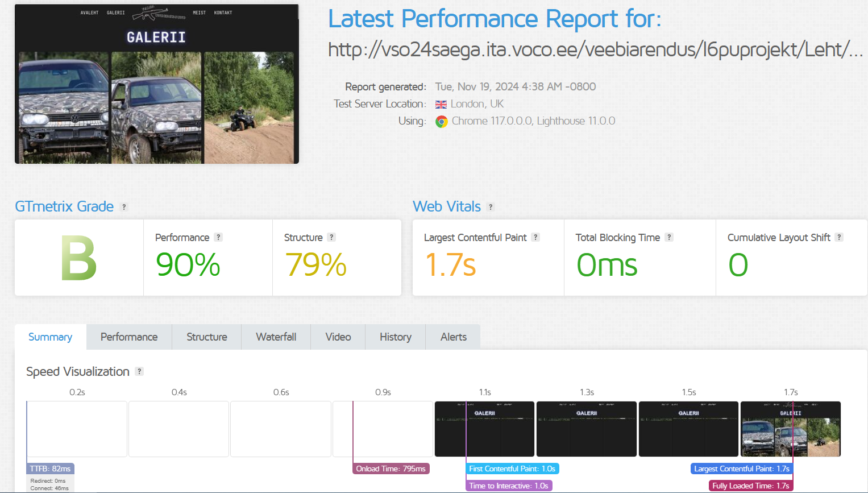Click the Cumulative Layout Shift help icon
The width and height of the screenshot is (868, 493).
coord(839,237)
